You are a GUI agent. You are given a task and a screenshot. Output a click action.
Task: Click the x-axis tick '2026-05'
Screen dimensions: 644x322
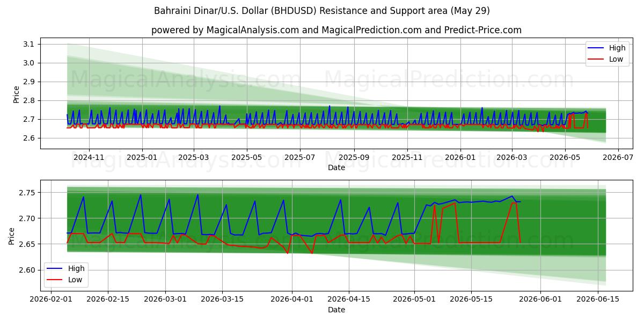pyautogui.click(x=565, y=157)
